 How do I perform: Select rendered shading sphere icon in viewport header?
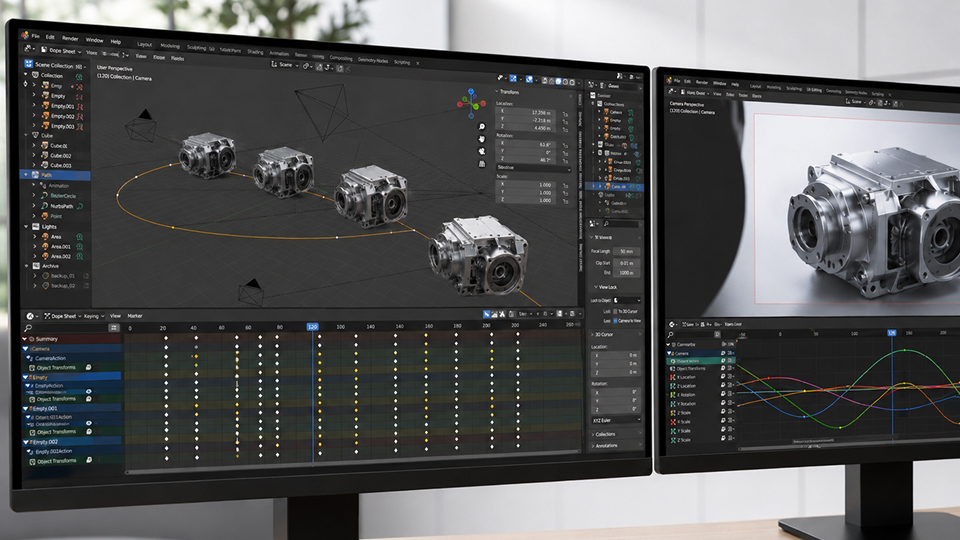pos(572,82)
